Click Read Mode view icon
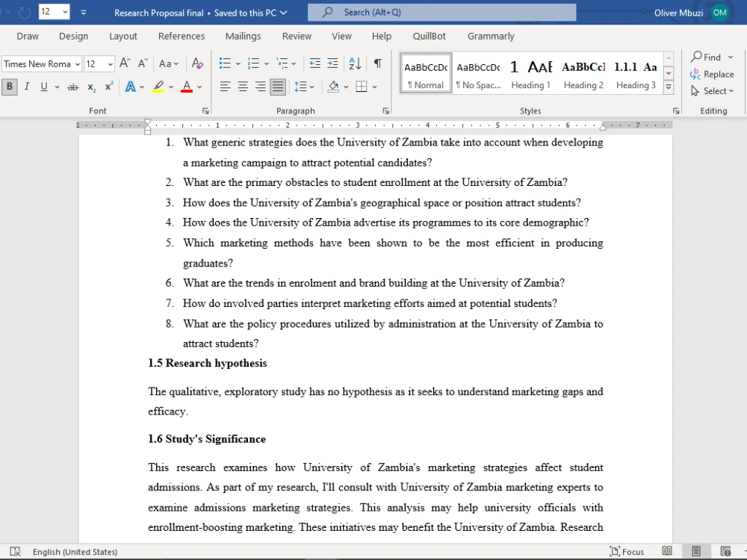The width and height of the screenshot is (747, 560). pyautogui.click(x=667, y=552)
